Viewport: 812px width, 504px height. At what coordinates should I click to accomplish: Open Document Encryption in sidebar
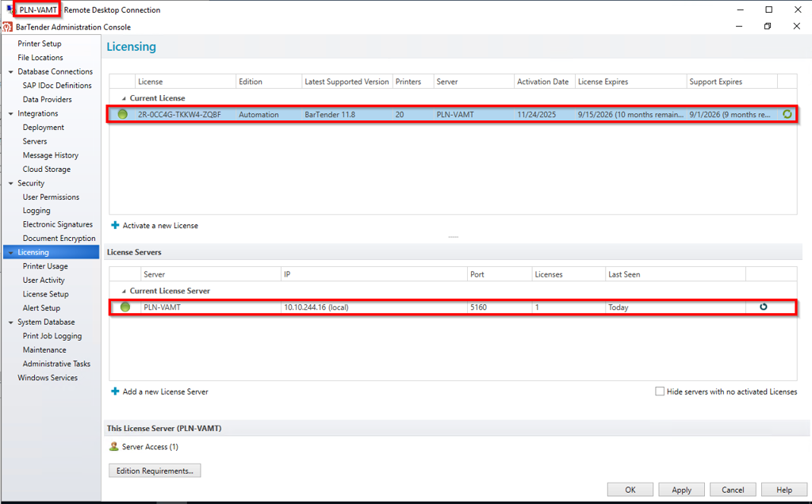click(59, 238)
